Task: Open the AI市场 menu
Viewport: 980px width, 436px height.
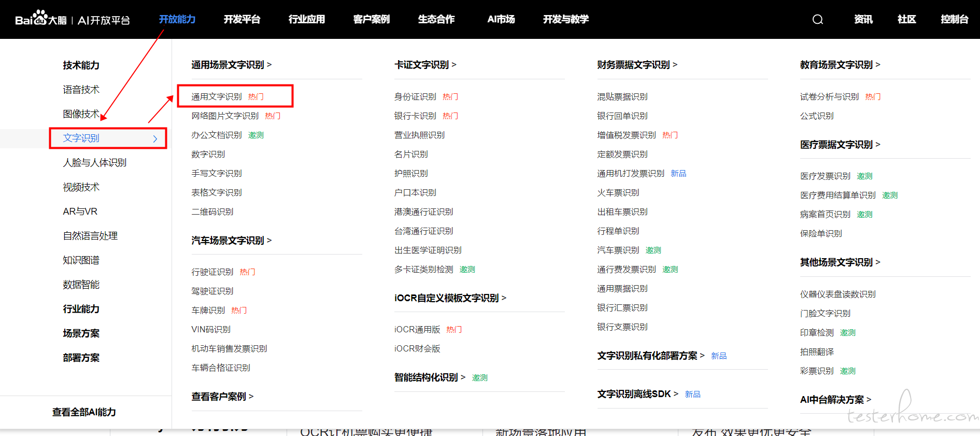Action: pos(501,19)
